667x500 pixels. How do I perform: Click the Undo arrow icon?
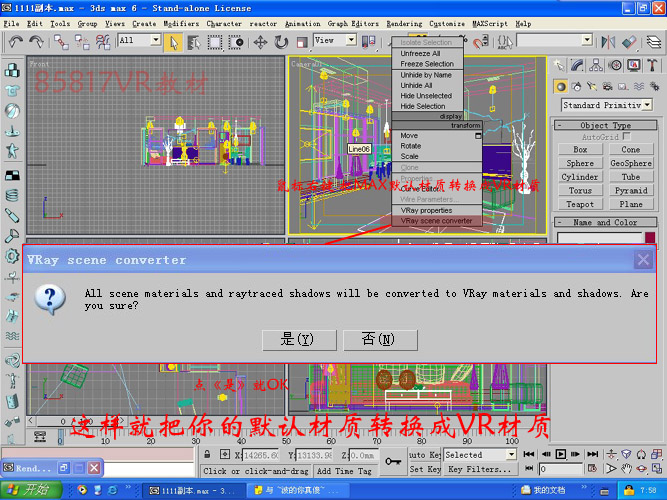click(x=14, y=41)
